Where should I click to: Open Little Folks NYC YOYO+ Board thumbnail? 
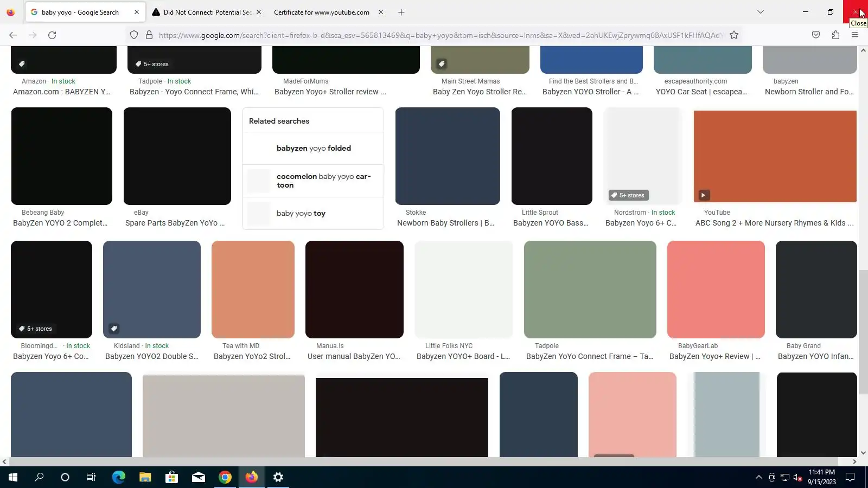pyautogui.click(x=464, y=290)
